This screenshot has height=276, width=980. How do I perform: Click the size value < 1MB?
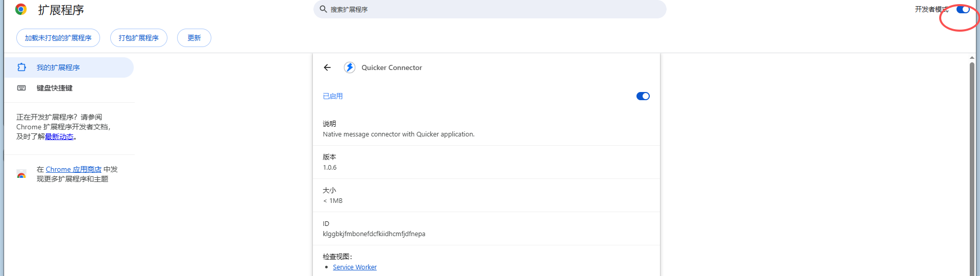tap(333, 200)
